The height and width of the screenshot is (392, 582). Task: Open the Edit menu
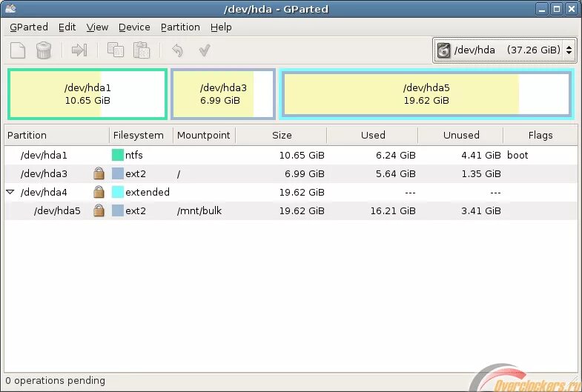pyautogui.click(x=67, y=27)
